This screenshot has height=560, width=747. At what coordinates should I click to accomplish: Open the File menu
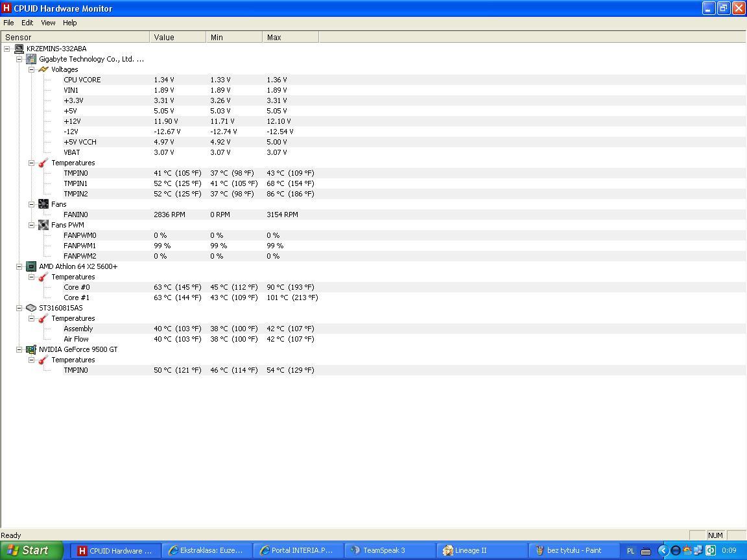point(8,23)
